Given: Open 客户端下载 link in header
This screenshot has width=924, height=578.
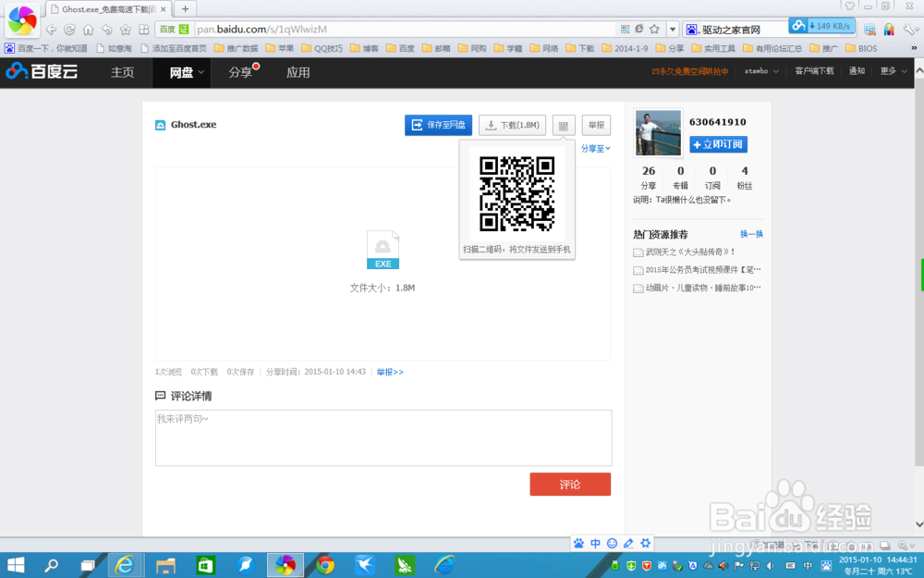Looking at the screenshot, I should pyautogui.click(x=814, y=71).
